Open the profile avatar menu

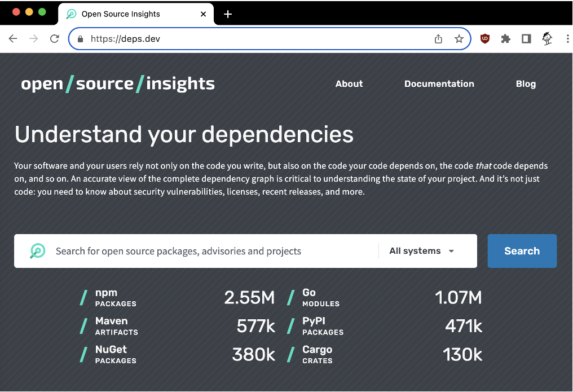(547, 38)
